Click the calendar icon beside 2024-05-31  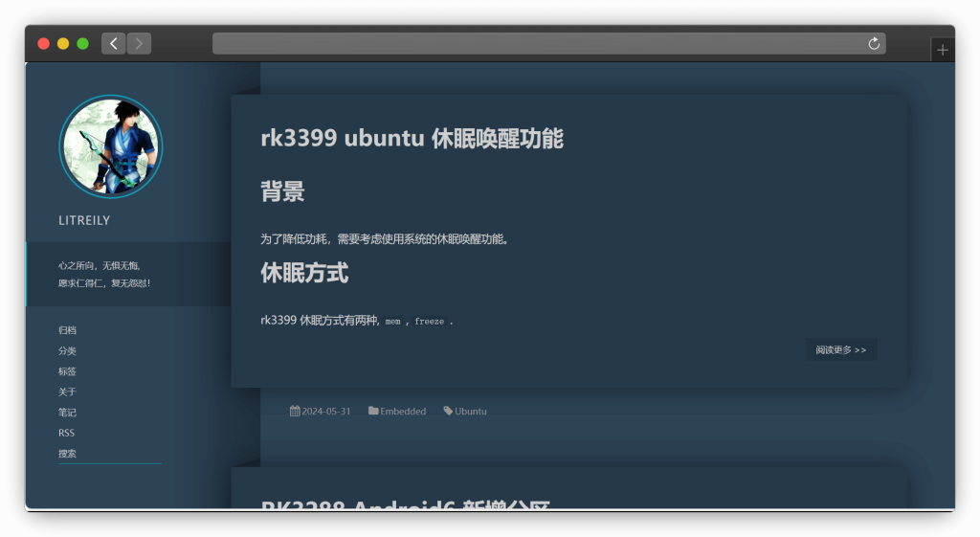tap(295, 412)
